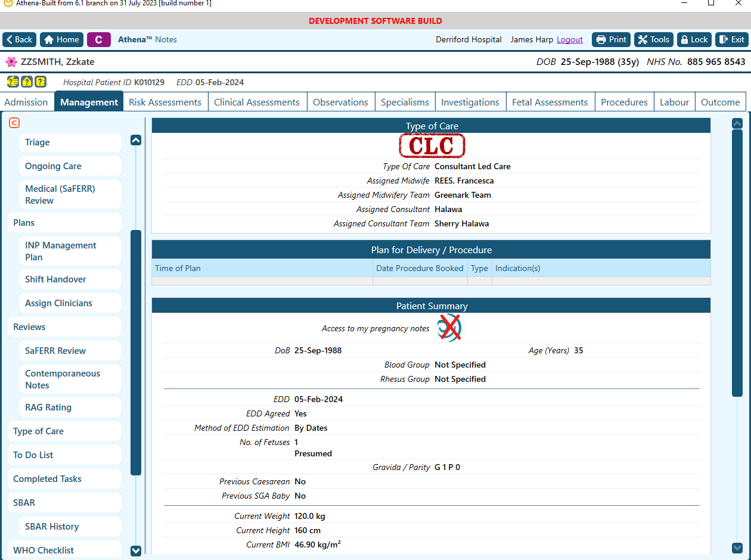Open Shift Handover in sidebar
751x560 pixels.
[x=70, y=279]
